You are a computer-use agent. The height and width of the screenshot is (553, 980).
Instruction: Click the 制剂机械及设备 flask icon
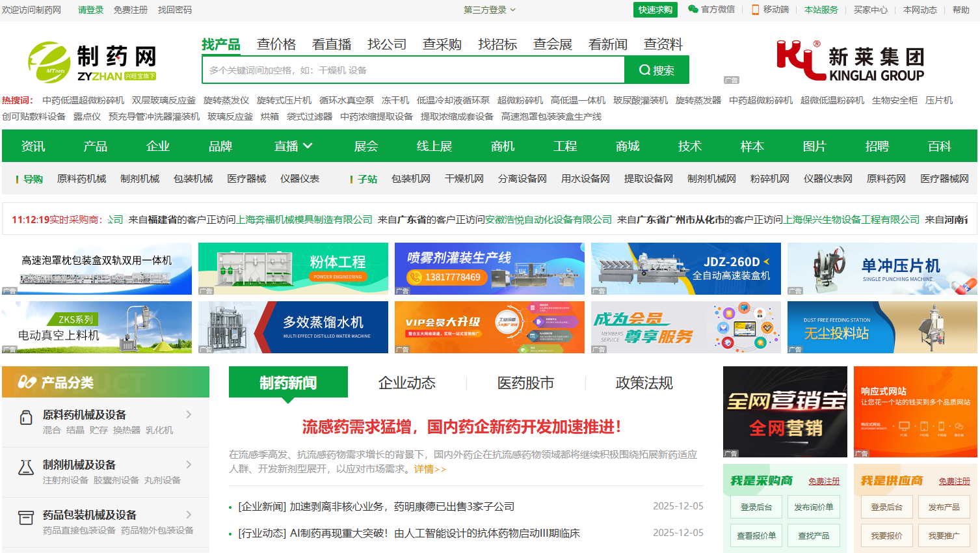pos(26,467)
